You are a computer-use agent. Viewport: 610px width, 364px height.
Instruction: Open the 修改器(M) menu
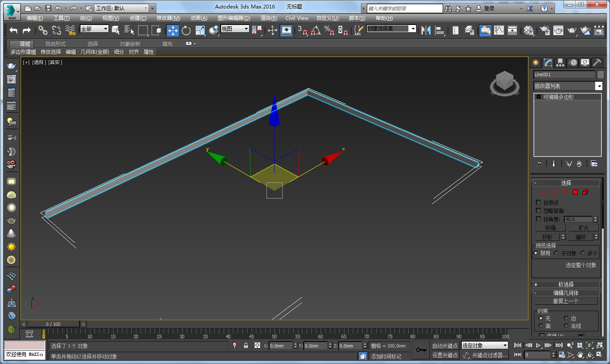pos(168,18)
